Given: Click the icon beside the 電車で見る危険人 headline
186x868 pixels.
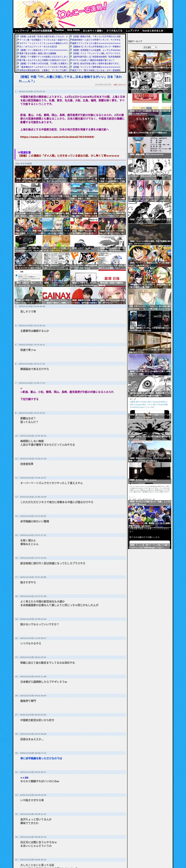Looking at the screenshot, I should [x=18, y=53].
